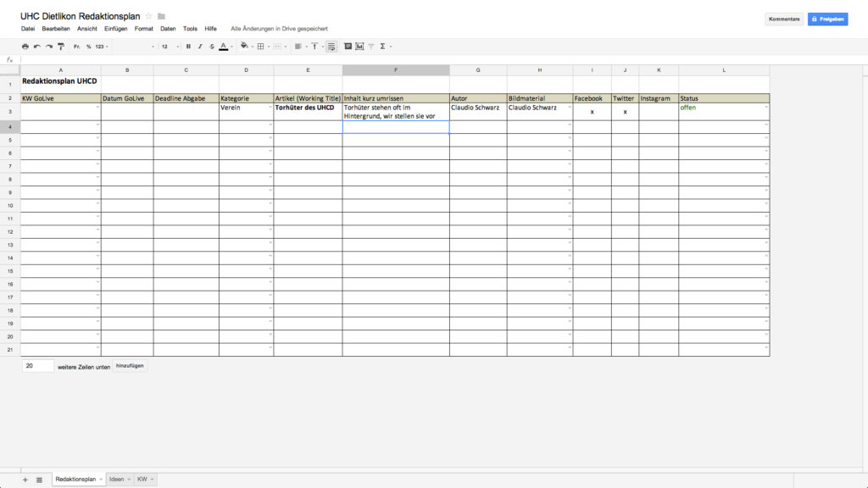Toggle text wrapping button
The height and width of the screenshot is (488, 868).
click(x=331, y=47)
